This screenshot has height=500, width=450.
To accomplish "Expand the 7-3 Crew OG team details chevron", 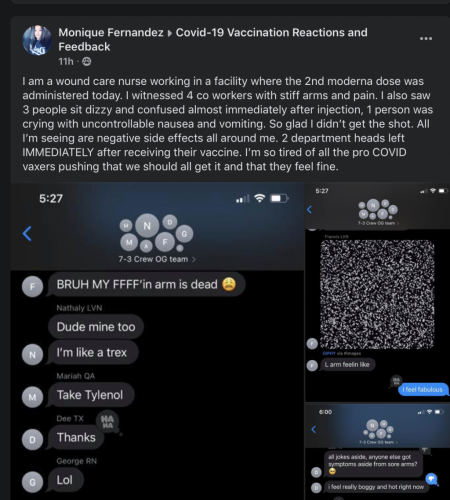I will click(x=194, y=259).
